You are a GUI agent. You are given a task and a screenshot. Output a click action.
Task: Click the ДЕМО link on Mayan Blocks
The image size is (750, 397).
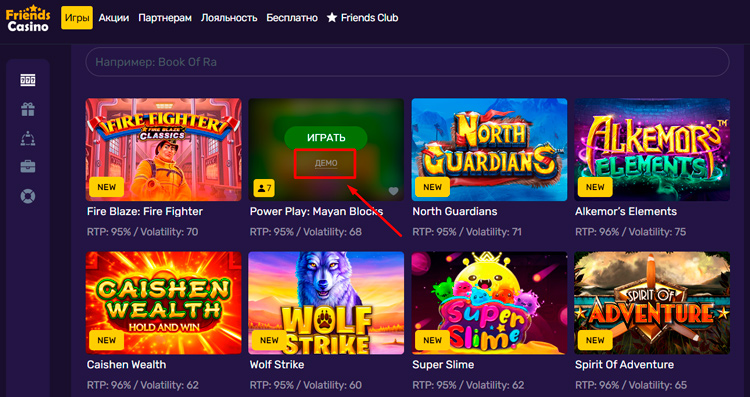[326, 163]
